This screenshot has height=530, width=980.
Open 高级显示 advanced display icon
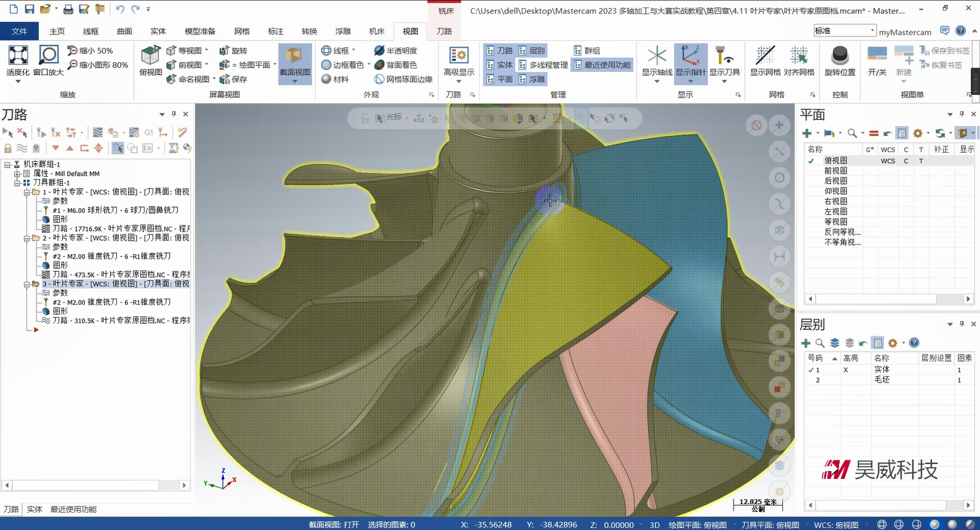pyautogui.click(x=459, y=56)
